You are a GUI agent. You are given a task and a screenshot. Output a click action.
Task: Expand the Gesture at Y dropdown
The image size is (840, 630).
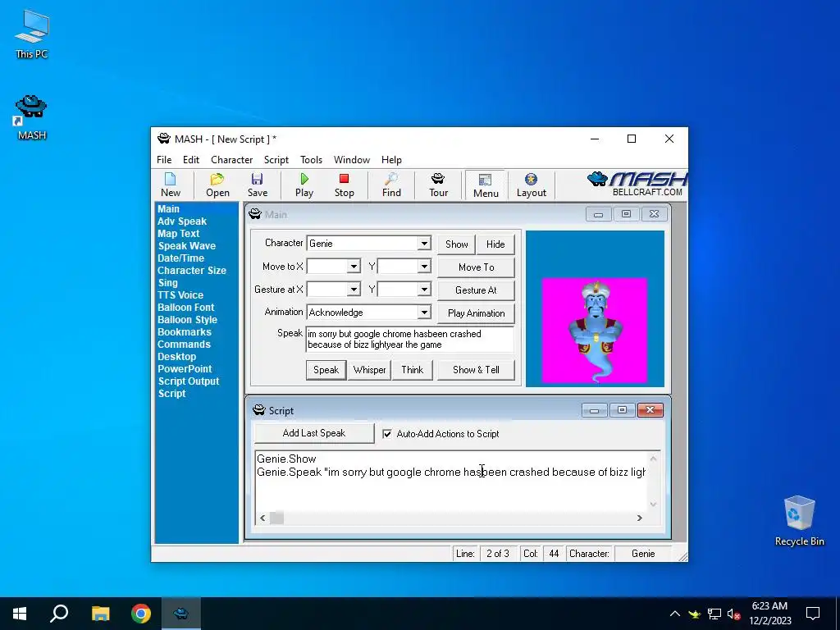pos(424,290)
